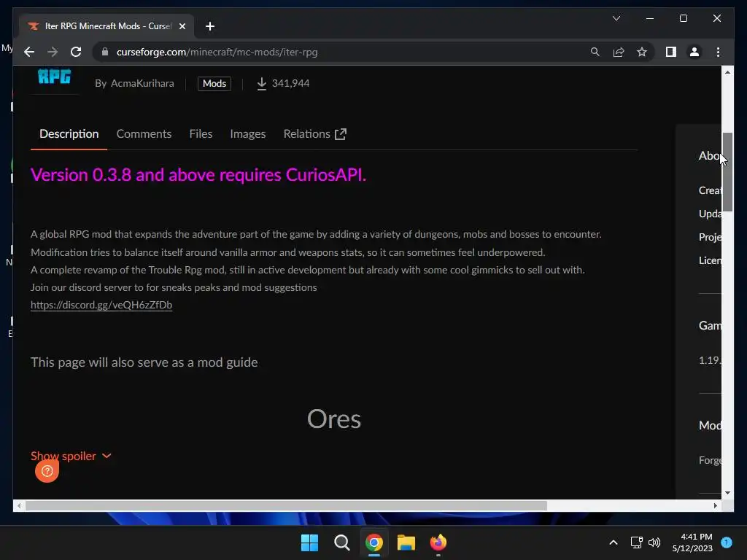This screenshot has width=747, height=560.
Task: Open the tab search dropdown
Action: (x=616, y=18)
